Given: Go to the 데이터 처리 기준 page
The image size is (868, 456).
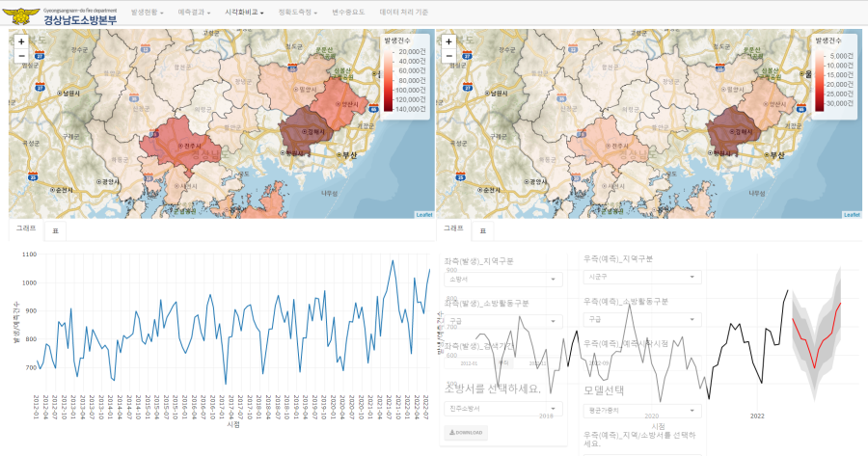Looking at the screenshot, I should tap(403, 13).
